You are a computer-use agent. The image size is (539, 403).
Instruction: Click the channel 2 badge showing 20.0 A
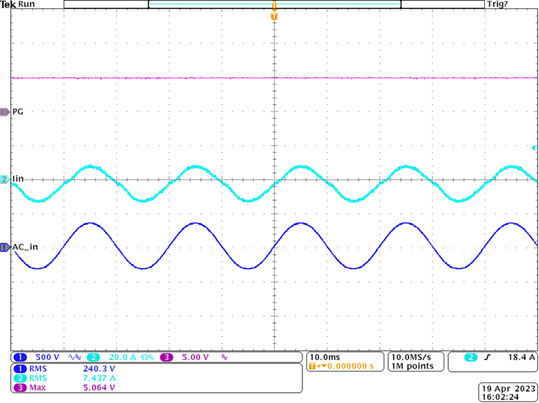click(94, 357)
